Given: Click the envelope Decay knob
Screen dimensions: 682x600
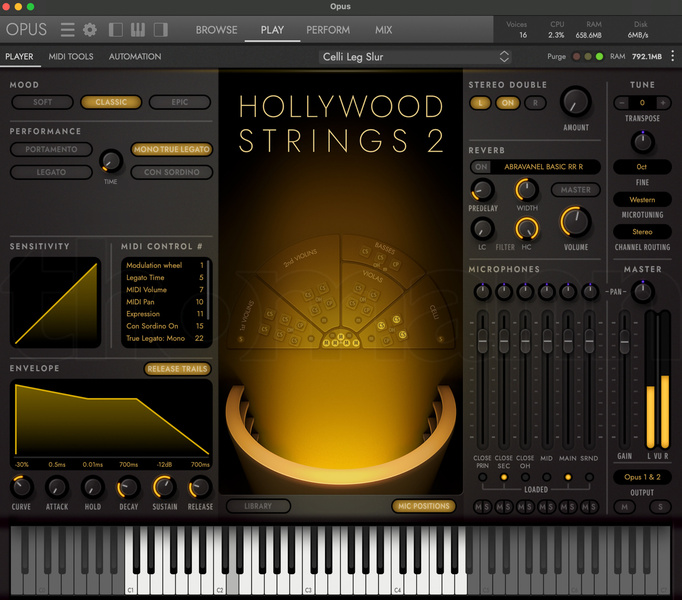Looking at the screenshot, I should tap(128, 487).
